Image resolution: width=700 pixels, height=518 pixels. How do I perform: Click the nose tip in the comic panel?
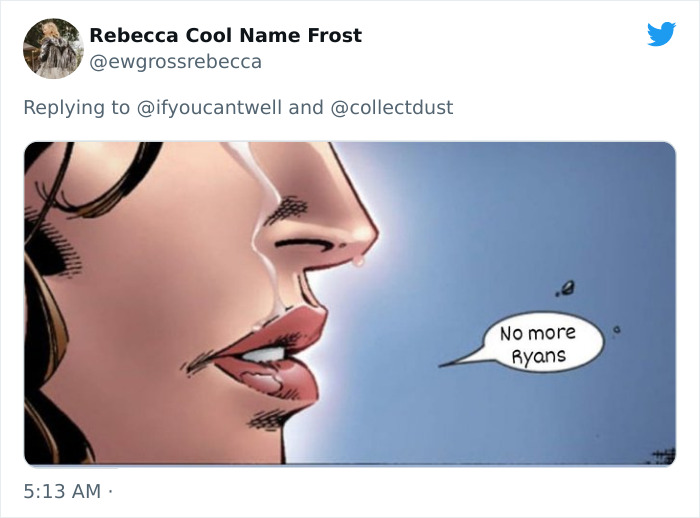360,235
